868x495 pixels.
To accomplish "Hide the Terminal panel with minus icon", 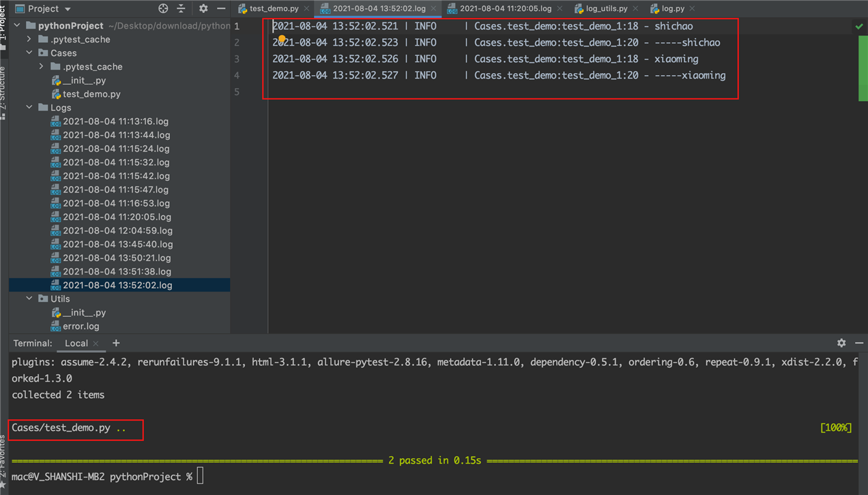I will point(859,343).
